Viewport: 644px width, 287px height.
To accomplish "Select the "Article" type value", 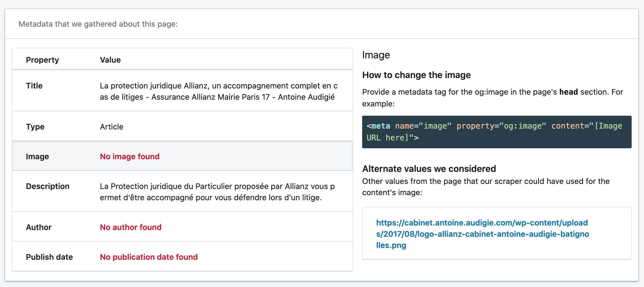I will pyautogui.click(x=112, y=127).
